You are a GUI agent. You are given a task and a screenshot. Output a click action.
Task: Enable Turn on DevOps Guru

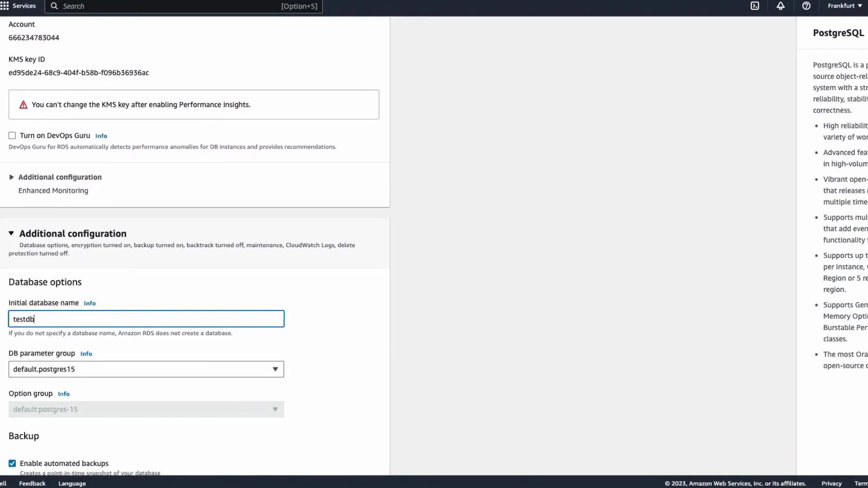(x=12, y=135)
